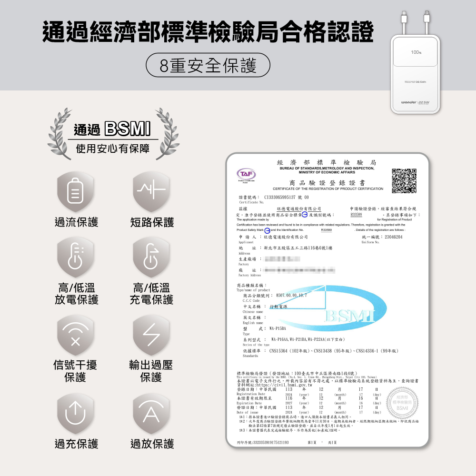Image resolution: width=476 pixels, height=476 pixels.
Task: Click the 8重安全保護 rounded label
Action: [x=208, y=65]
